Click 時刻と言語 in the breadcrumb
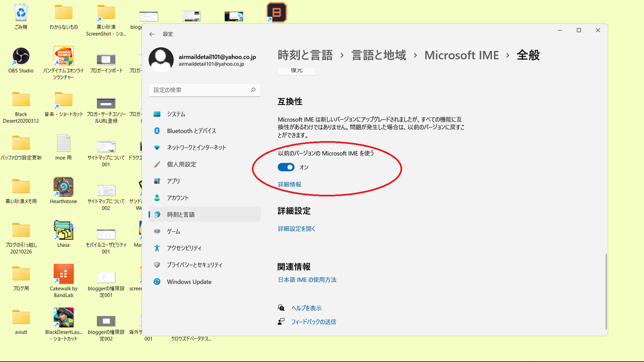The image size is (644, 362). pos(305,55)
